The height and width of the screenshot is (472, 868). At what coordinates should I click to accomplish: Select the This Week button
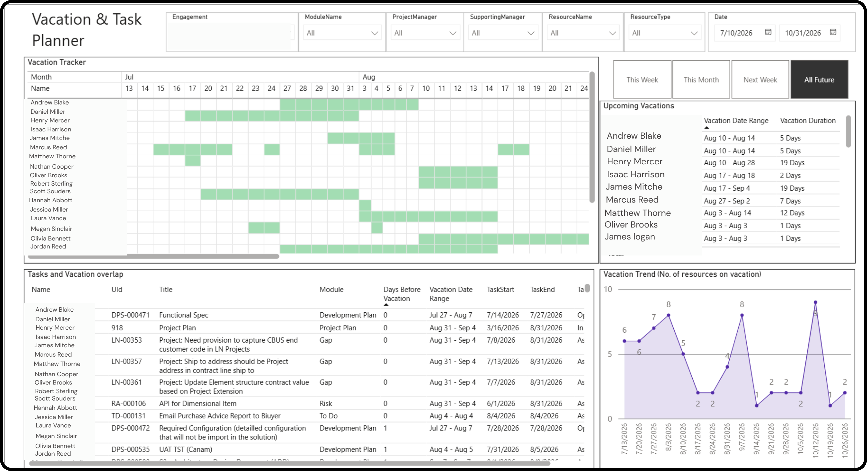642,80
